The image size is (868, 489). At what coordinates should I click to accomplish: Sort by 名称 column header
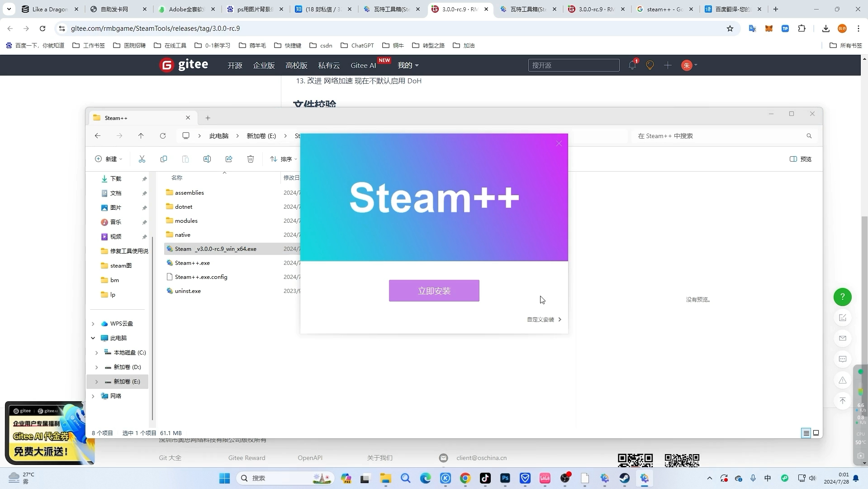177,177
